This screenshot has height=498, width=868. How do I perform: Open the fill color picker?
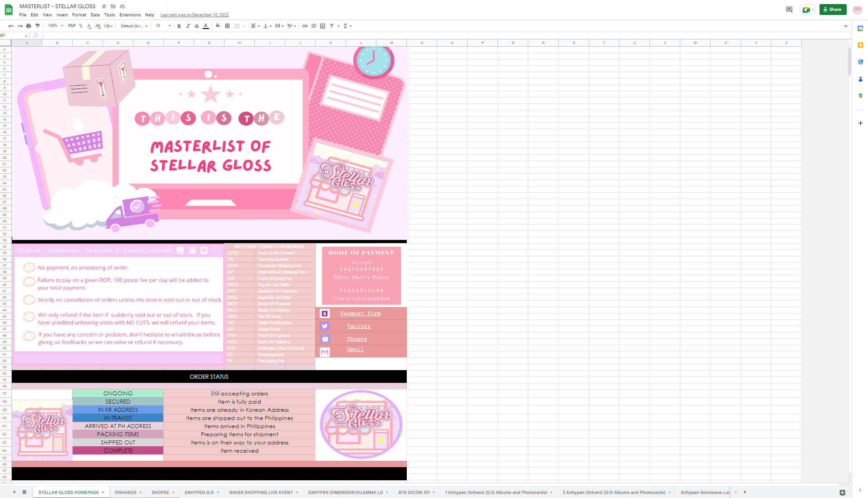(218, 26)
